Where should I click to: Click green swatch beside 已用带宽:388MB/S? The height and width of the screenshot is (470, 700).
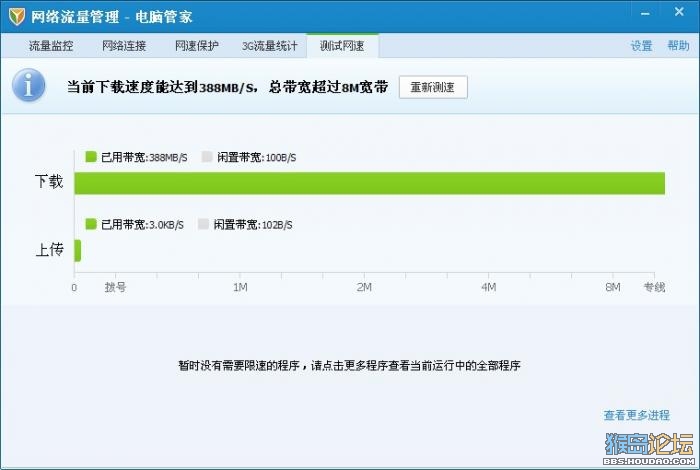(x=91, y=157)
